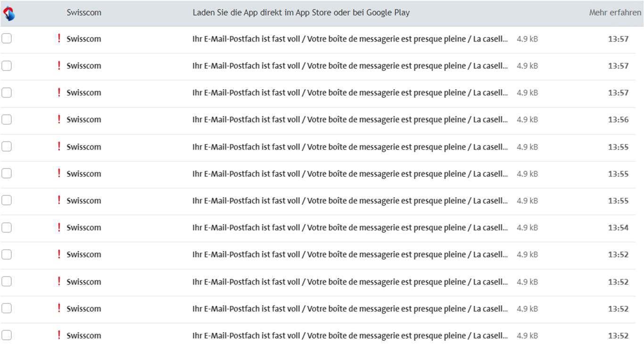This screenshot has width=644, height=345.
Task: Tick the checkbox of the last 13:55 email
Action: 7,201
